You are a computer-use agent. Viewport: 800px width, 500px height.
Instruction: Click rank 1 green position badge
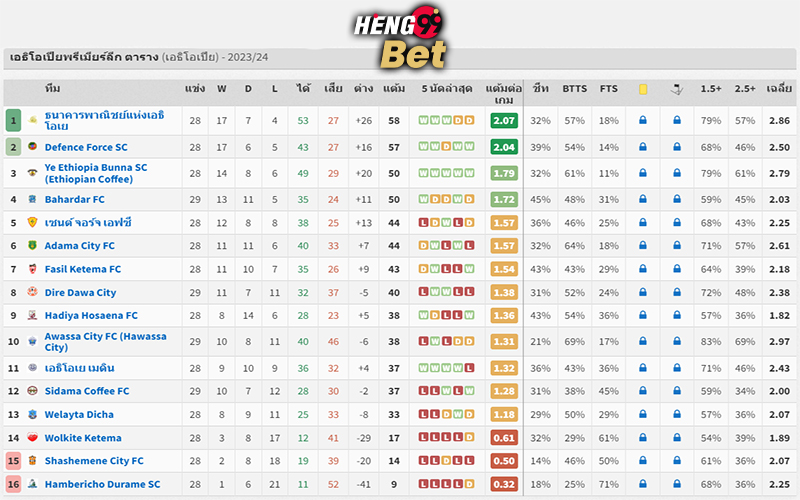point(13,120)
